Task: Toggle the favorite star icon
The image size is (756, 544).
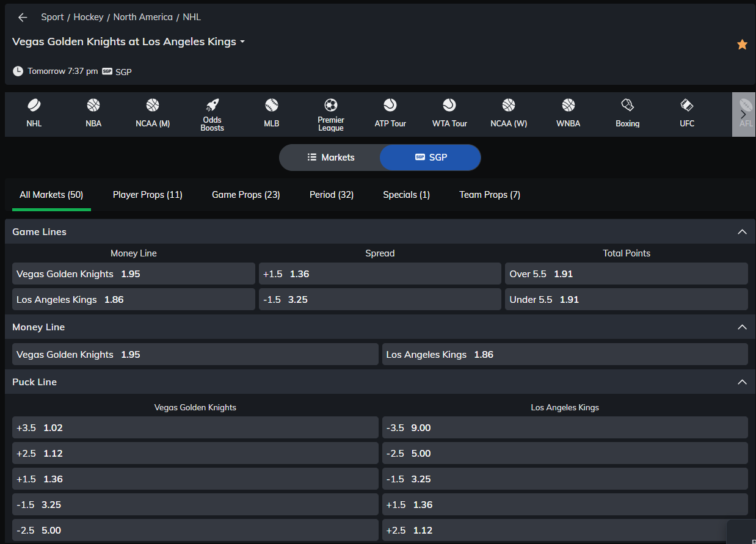Action: (742, 45)
